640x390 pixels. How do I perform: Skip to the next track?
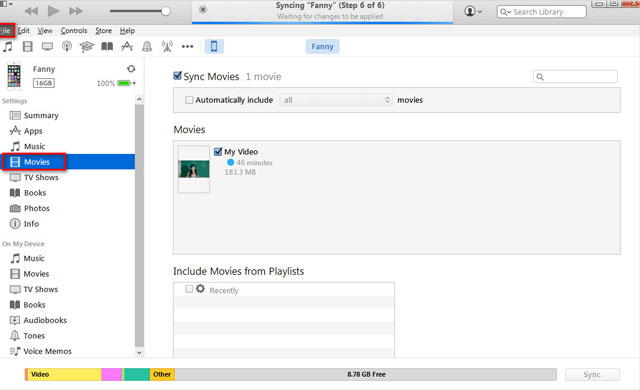(x=76, y=11)
